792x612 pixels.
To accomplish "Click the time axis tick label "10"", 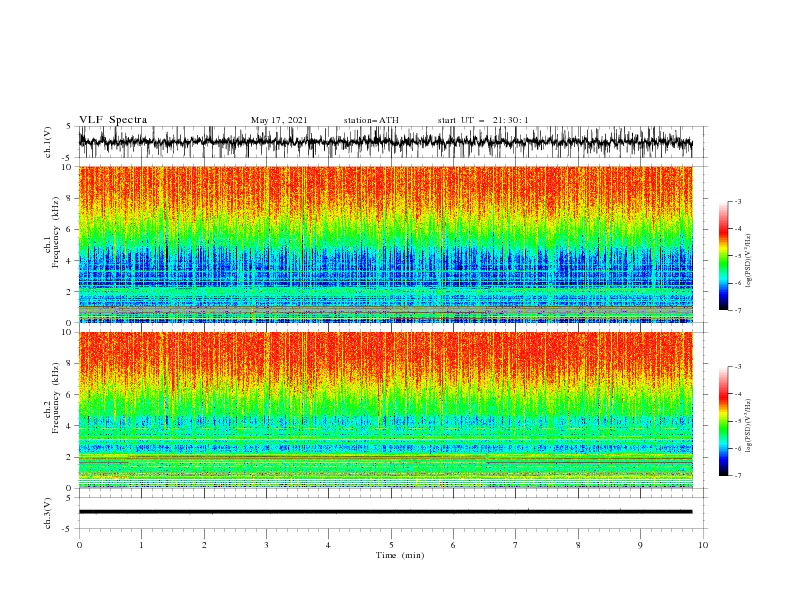I will tap(703, 545).
